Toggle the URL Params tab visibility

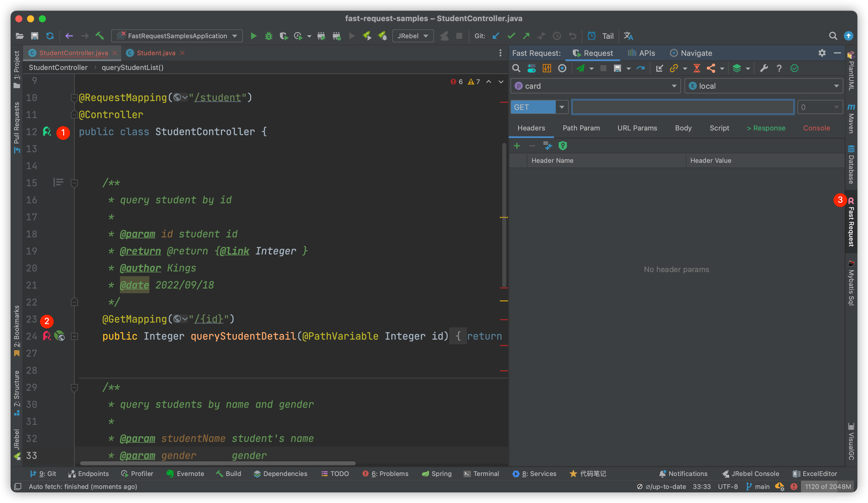click(x=637, y=128)
